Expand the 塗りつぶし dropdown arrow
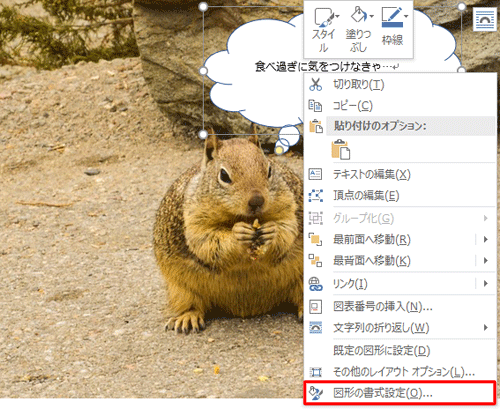 (x=372, y=16)
